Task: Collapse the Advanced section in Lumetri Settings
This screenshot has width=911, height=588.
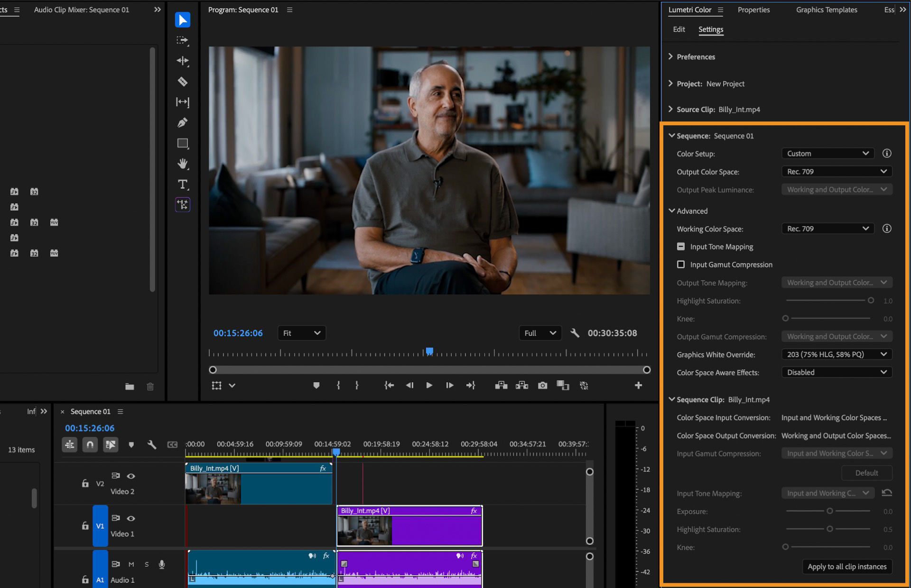Action: point(671,211)
